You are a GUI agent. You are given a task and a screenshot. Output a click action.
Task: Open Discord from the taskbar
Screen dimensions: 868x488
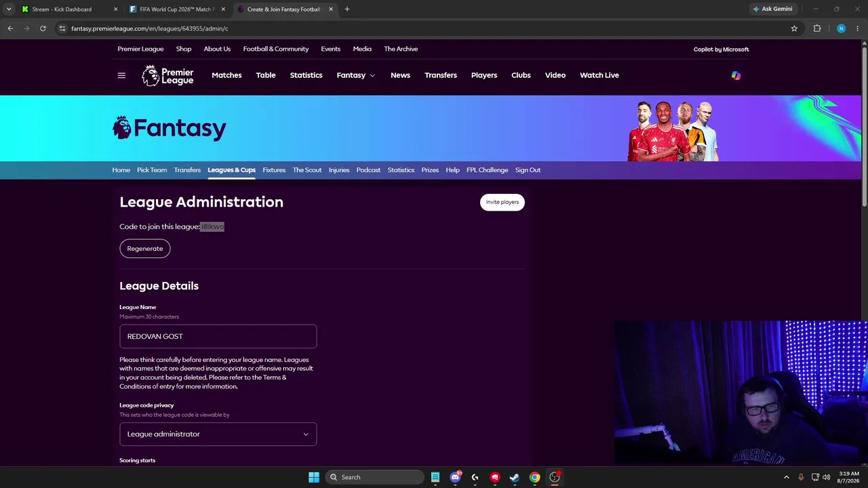[455, 477]
